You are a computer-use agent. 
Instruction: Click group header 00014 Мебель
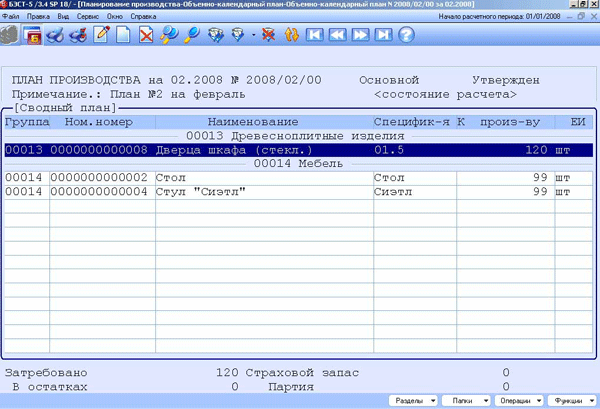(298, 164)
